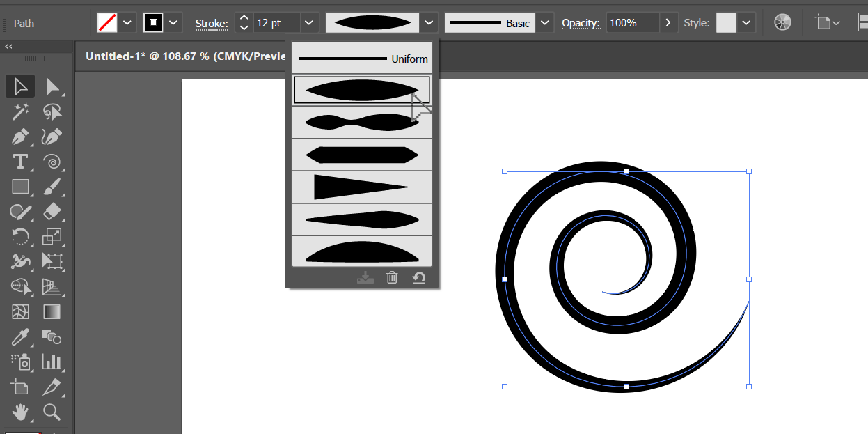This screenshot has width=868, height=434.
Task: Delete the selected width profile (trash)
Action: point(392,277)
